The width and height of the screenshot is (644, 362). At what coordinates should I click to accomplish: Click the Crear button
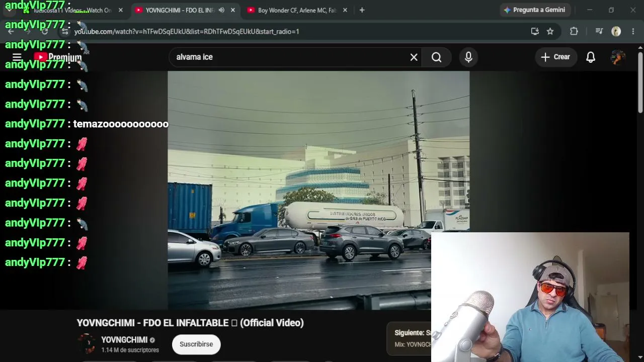[555, 57]
